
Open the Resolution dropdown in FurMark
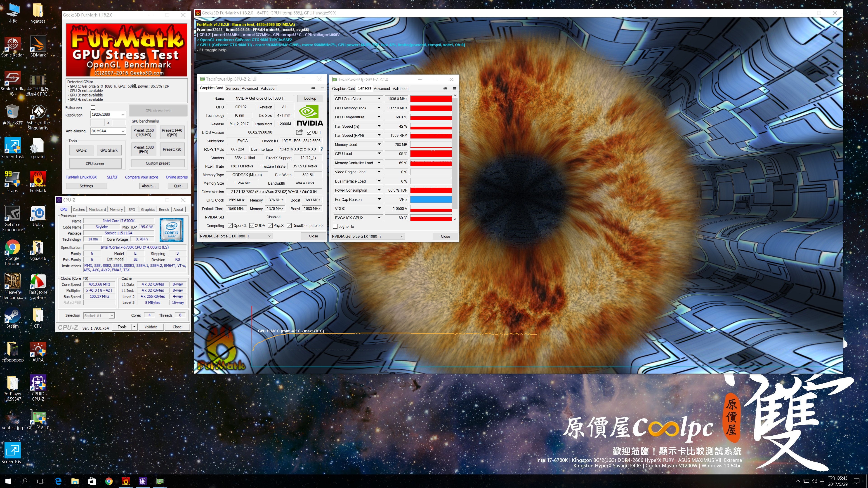click(108, 115)
